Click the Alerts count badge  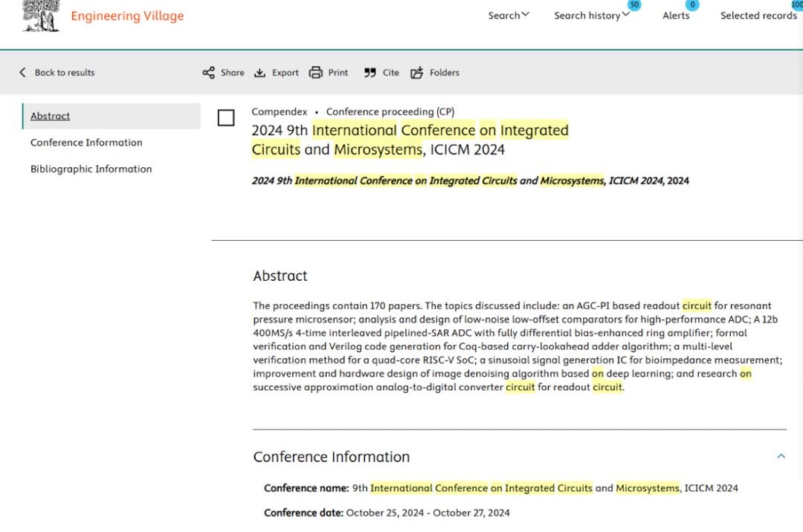[692, 5]
